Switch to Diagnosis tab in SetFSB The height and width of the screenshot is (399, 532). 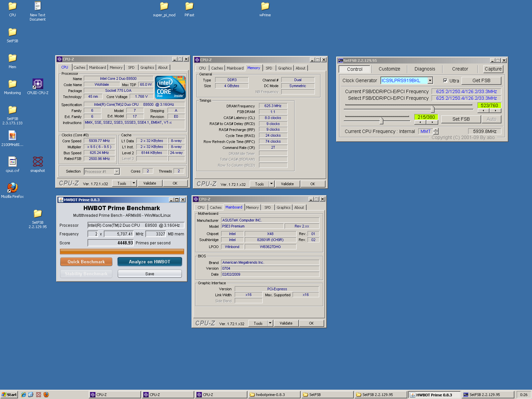tap(425, 69)
